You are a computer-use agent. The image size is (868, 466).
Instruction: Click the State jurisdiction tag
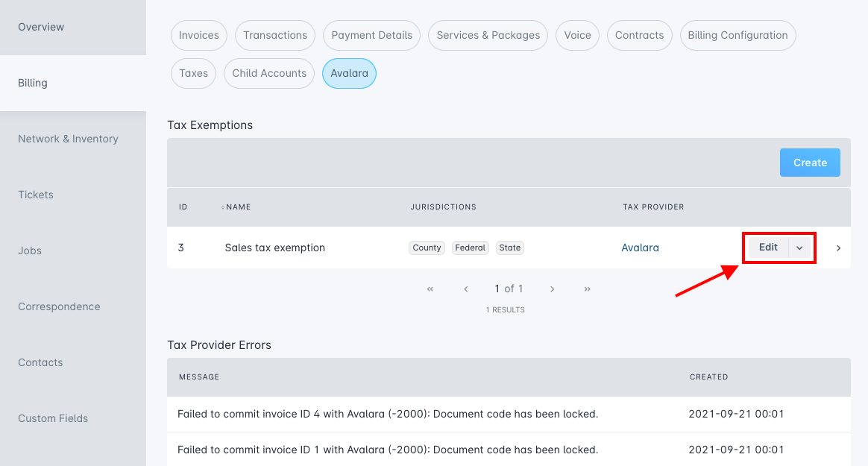(510, 248)
